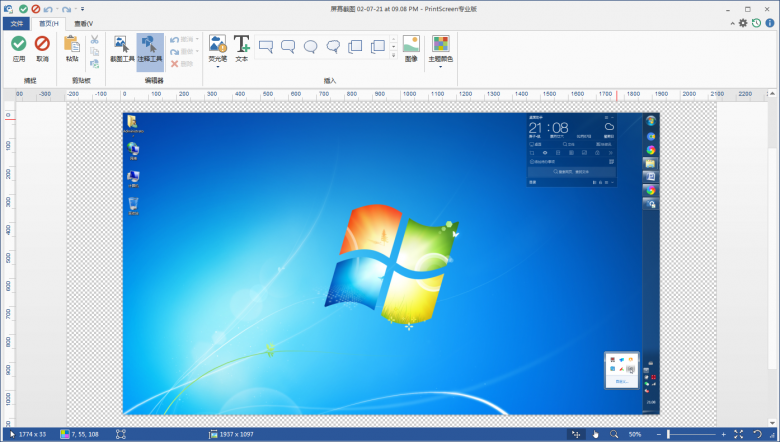
Task: Insert an image with 图像 button
Action: pos(411,48)
